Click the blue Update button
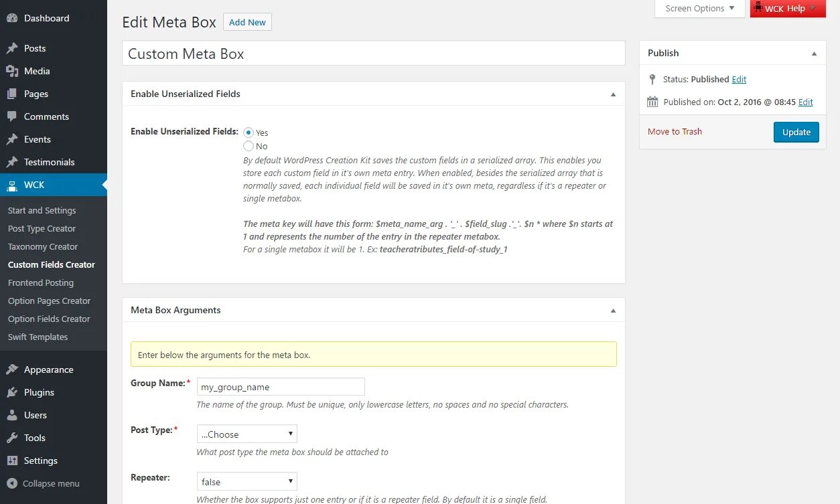Image resolution: width=840 pixels, height=504 pixels. click(796, 132)
